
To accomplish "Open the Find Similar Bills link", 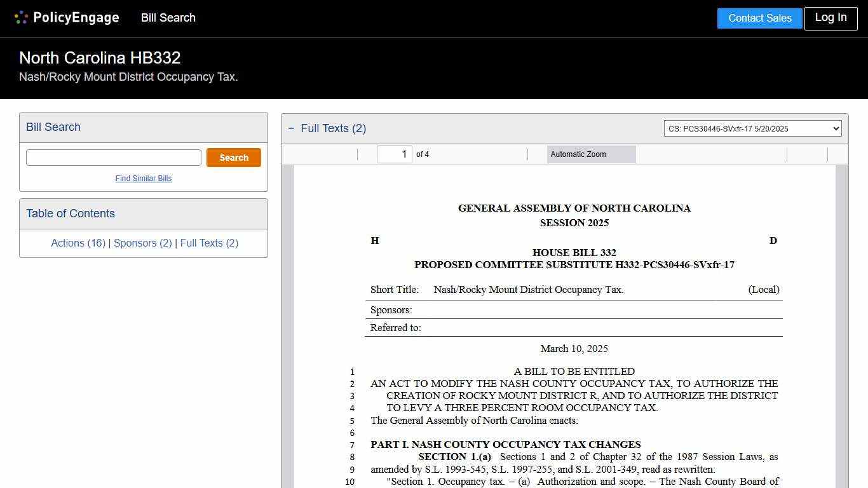I will tap(144, 179).
